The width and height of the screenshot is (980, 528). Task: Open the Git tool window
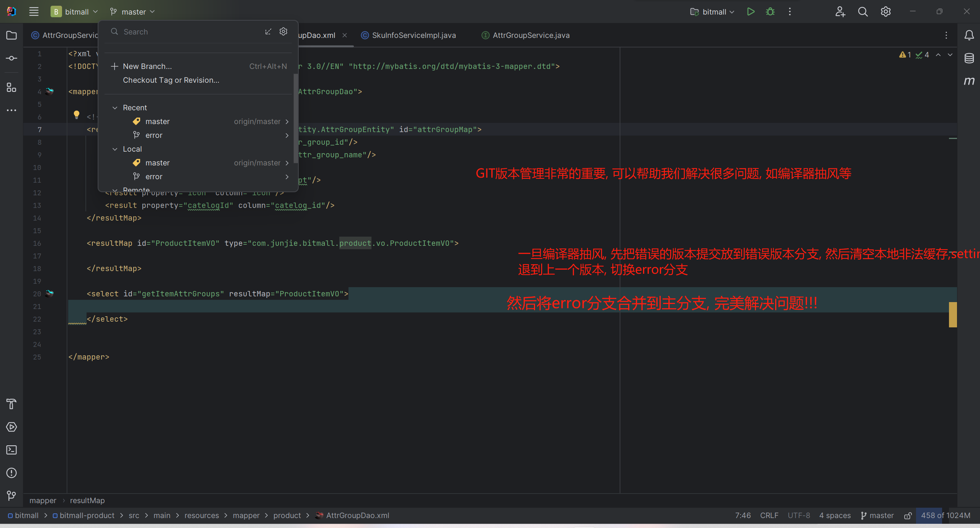[11, 496]
